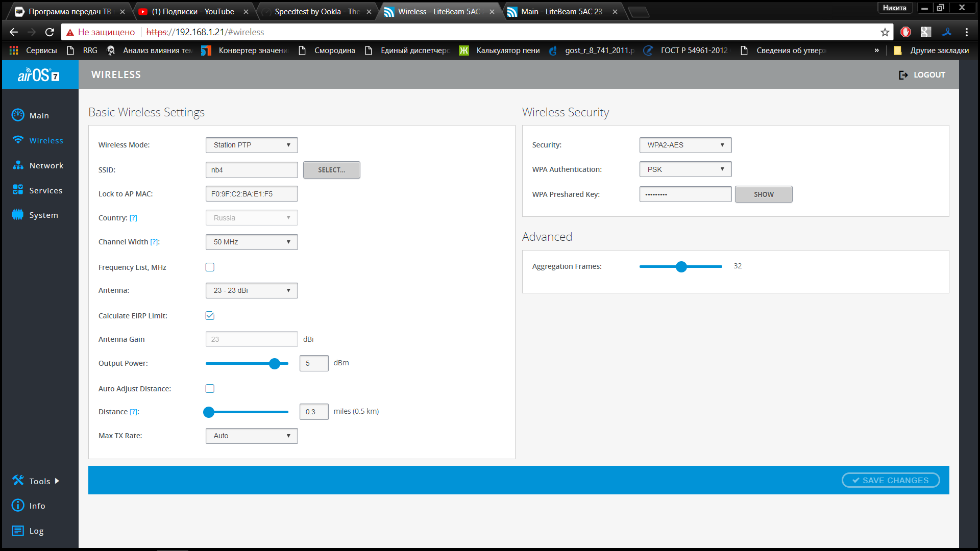The width and height of the screenshot is (980, 551).
Task: Switch to Main - LiteBeam 5AC tab
Action: pos(561,12)
